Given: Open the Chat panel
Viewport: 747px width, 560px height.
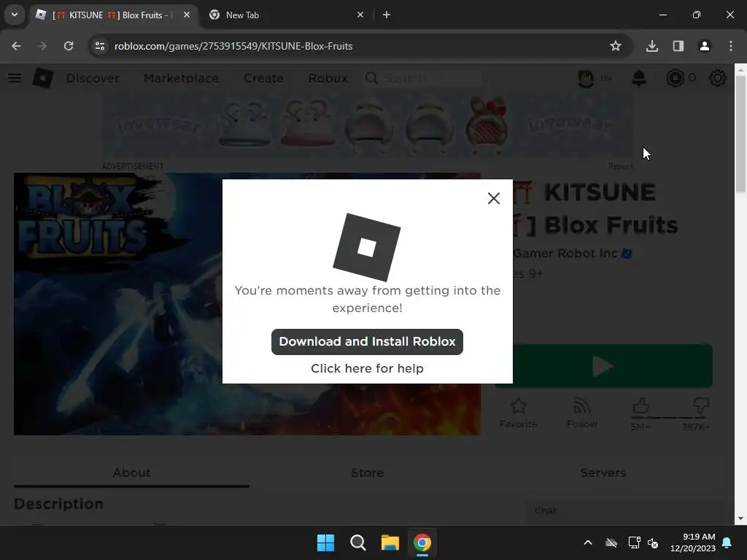Looking at the screenshot, I should coord(624,511).
